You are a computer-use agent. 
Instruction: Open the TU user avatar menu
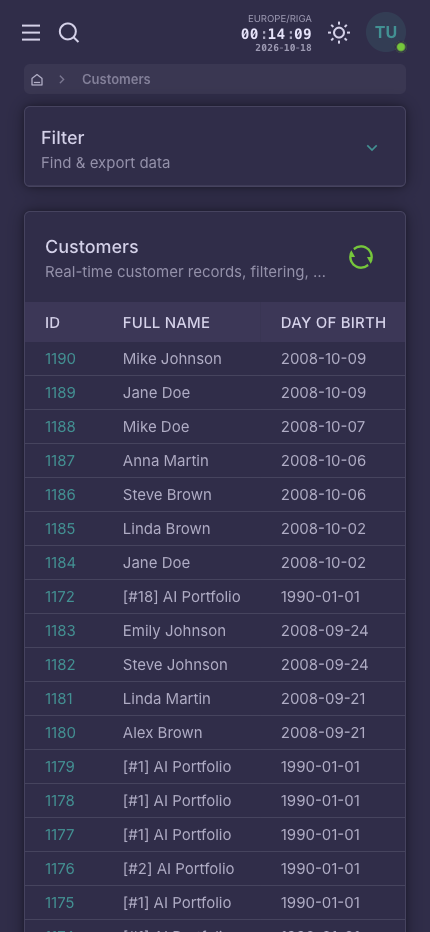[x=386, y=32]
